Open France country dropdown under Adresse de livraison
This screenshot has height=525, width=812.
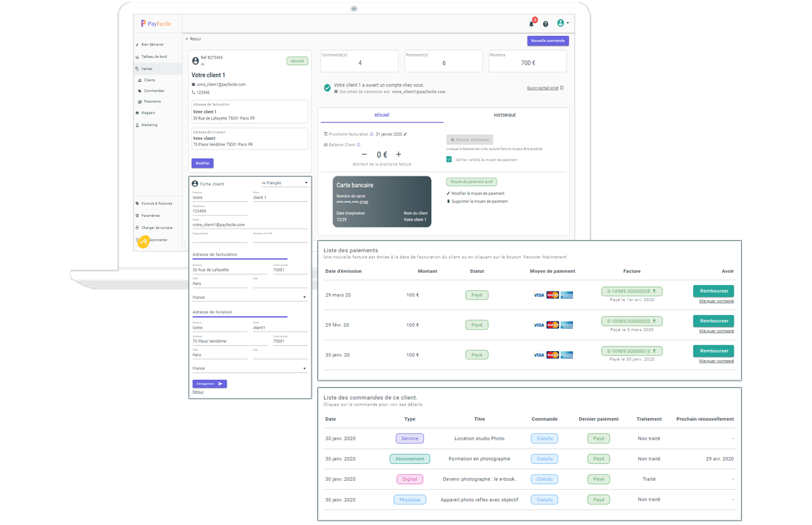250,368
